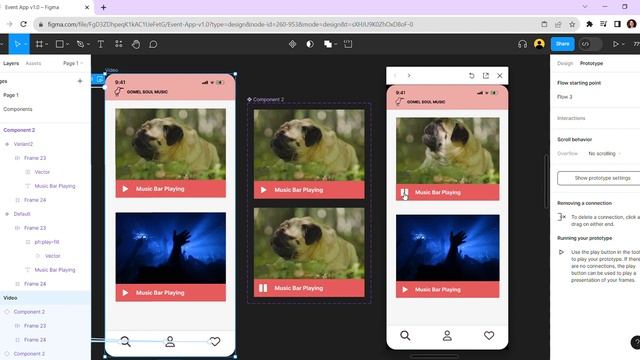Click pause icon in Component 2 variant
640x360 pixels.
tap(263, 288)
